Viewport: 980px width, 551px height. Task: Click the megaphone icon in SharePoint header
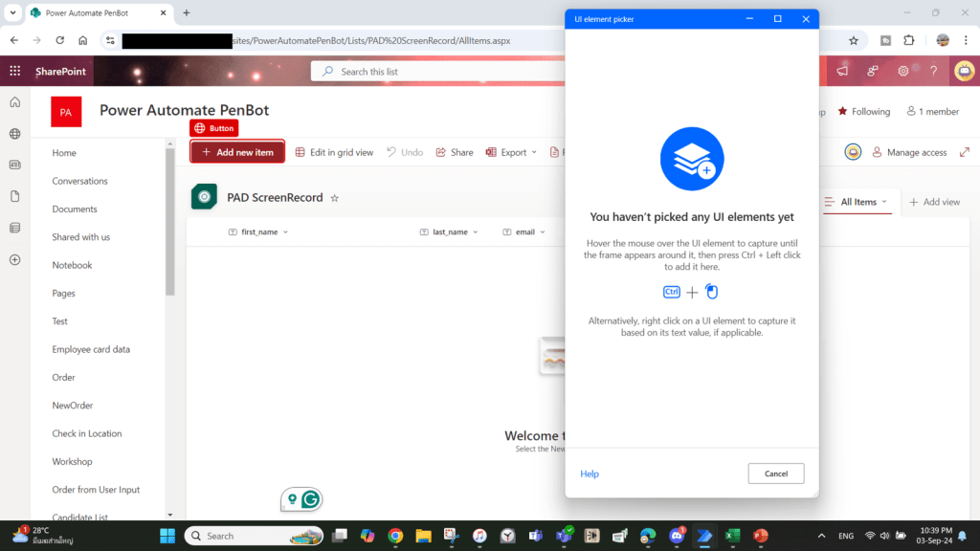(842, 72)
